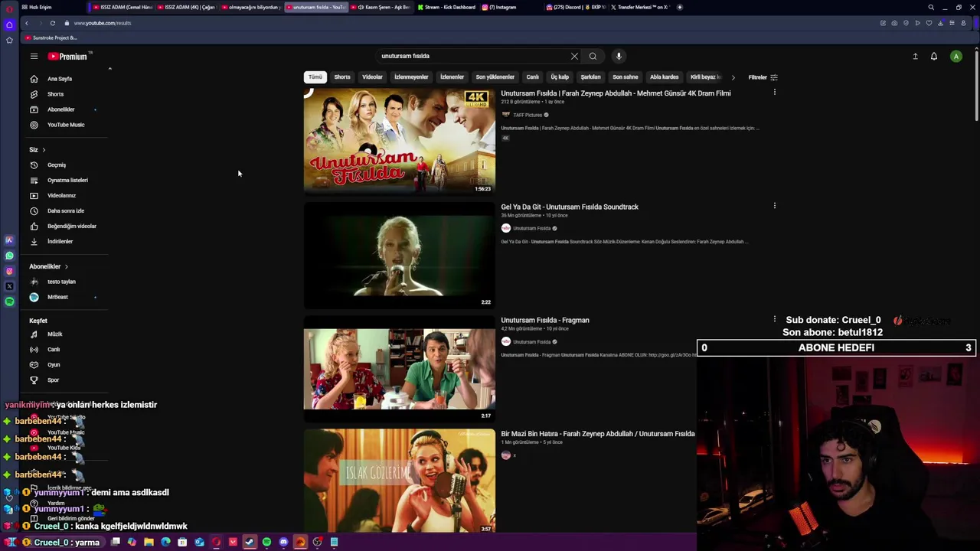Expand the Siz section
The width and height of the screenshot is (980, 551).
(38, 149)
